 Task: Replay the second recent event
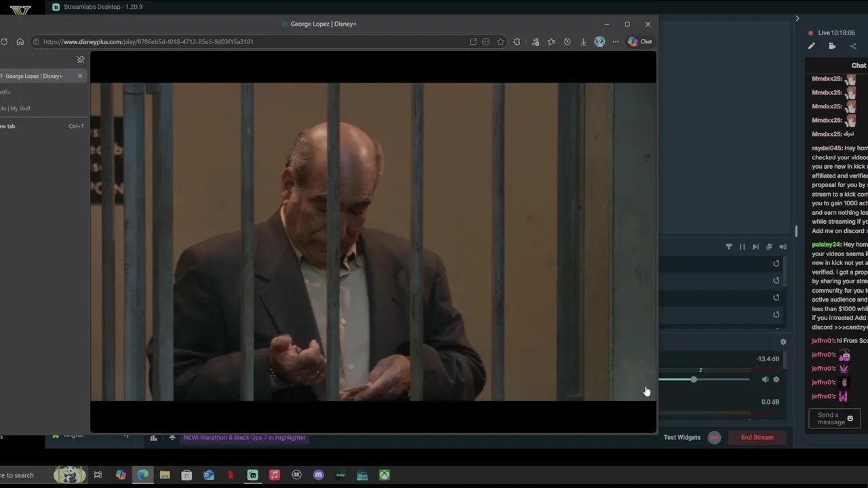(x=776, y=281)
